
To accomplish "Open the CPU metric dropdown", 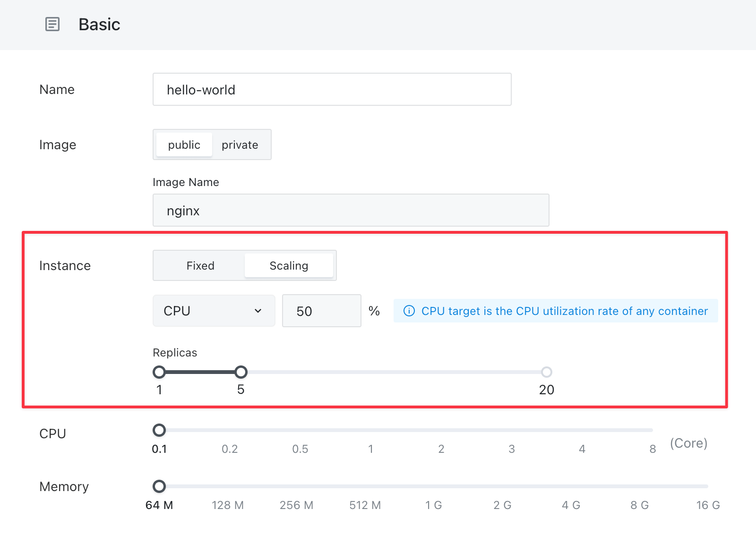I will click(214, 311).
